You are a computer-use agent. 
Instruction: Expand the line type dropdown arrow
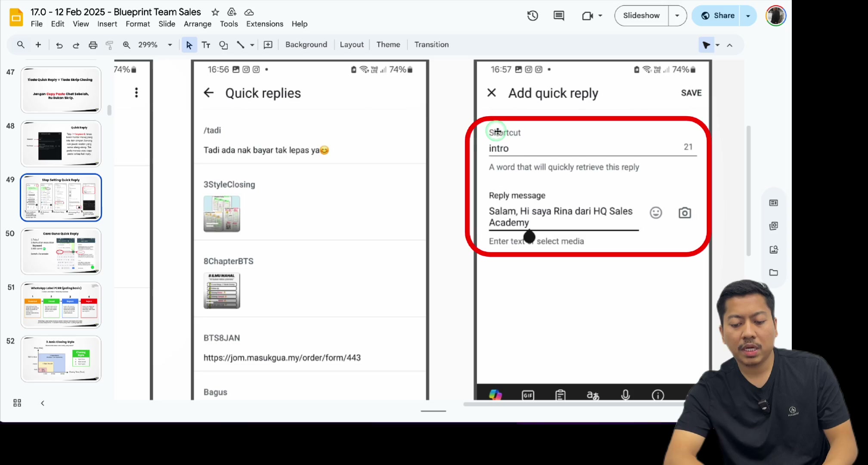(x=252, y=45)
